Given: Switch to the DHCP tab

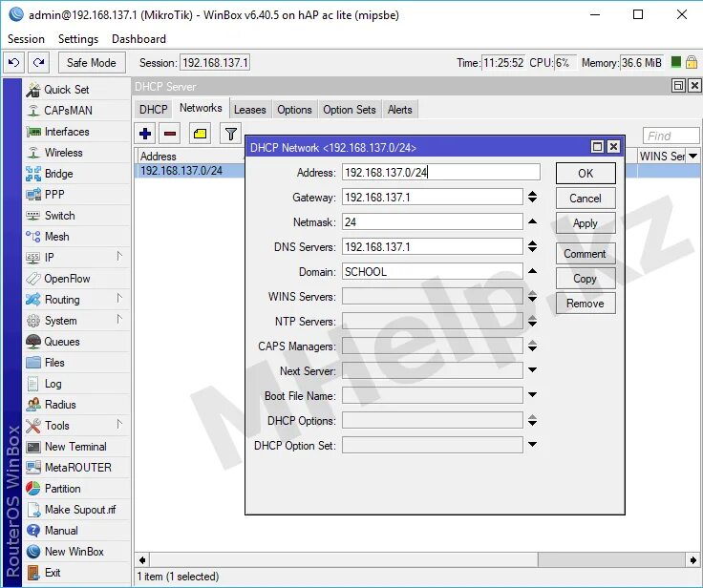Looking at the screenshot, I should (154, 110).
